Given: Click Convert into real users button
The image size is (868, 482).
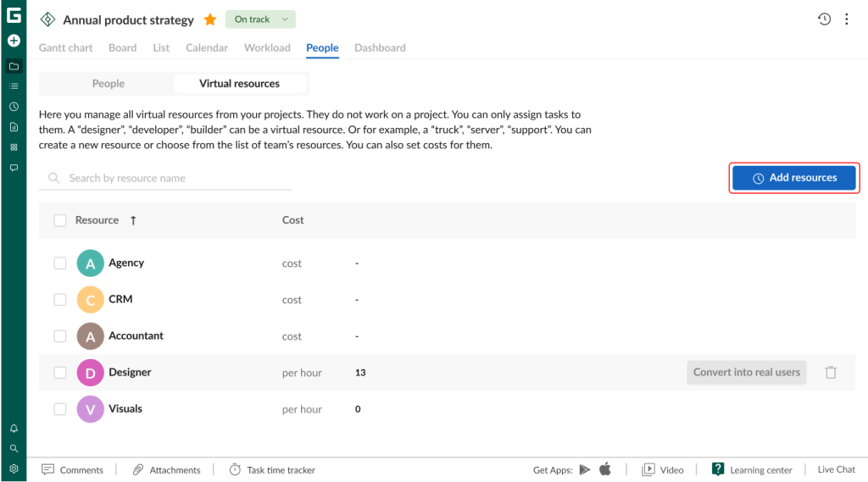Looking at the screenshot, I should 746,373.
